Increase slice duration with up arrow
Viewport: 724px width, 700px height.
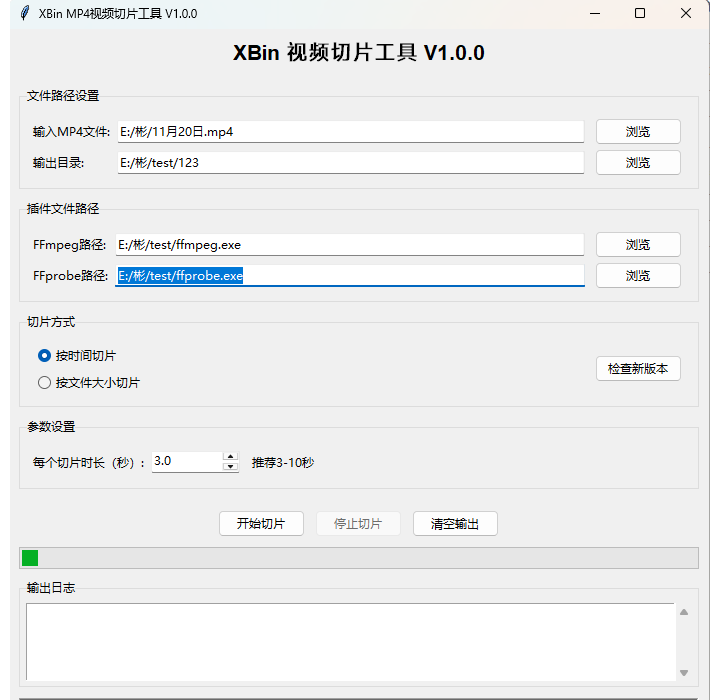click(231, 456)
